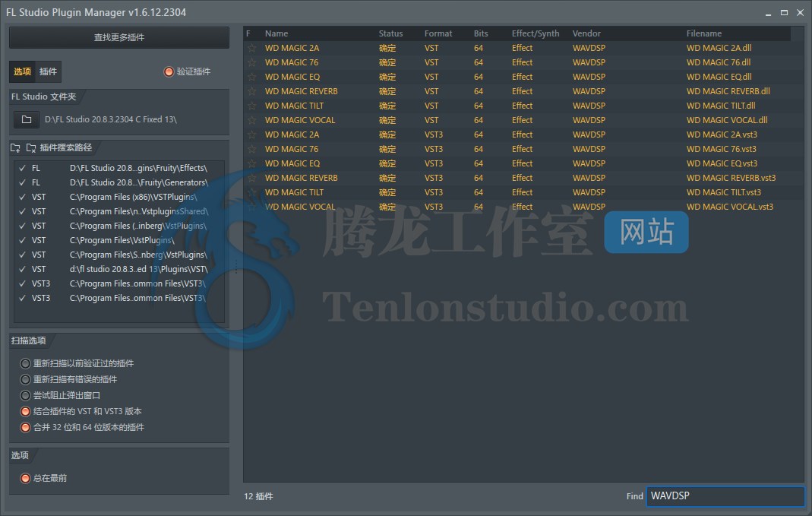Toggle the 总在最前 option
Image resolution: width=812 pixels, height=516 pixels.
tap(25, 478)
